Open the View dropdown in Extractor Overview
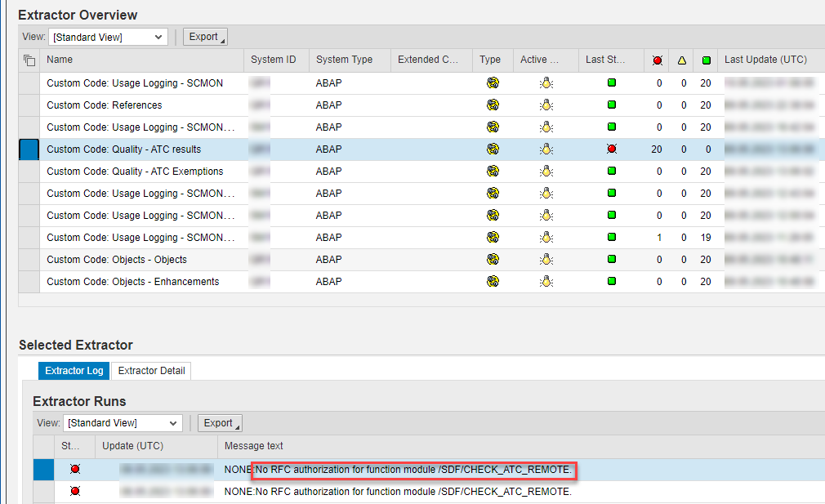Screen dimensions: 825x504 (x=108, y=37)
